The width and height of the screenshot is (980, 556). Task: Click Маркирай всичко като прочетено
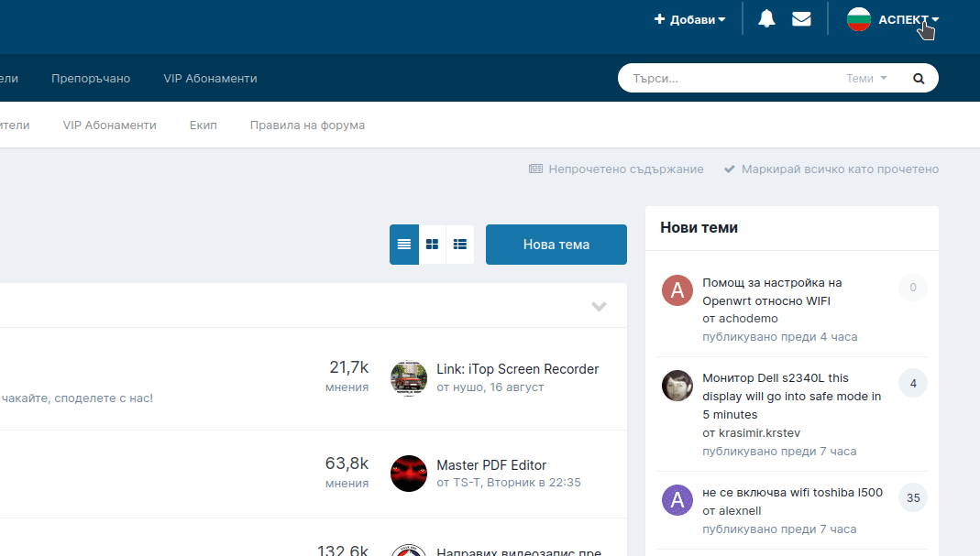coord(831,169)
